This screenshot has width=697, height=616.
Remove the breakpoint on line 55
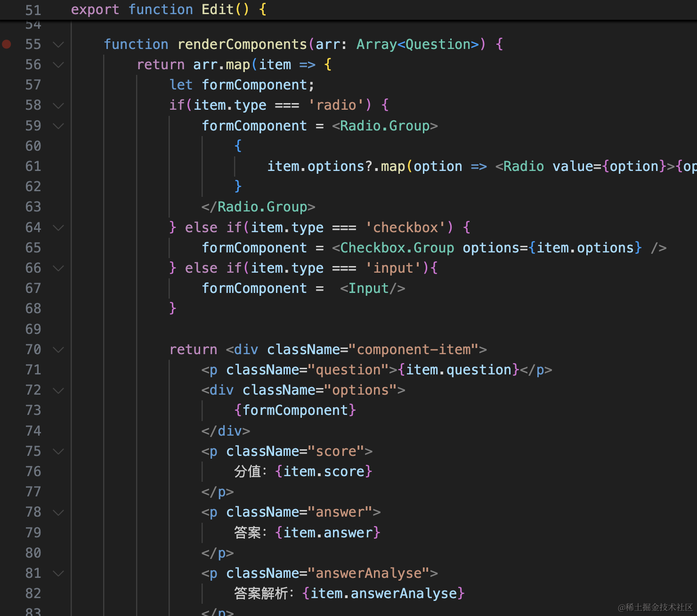(7, 44)
